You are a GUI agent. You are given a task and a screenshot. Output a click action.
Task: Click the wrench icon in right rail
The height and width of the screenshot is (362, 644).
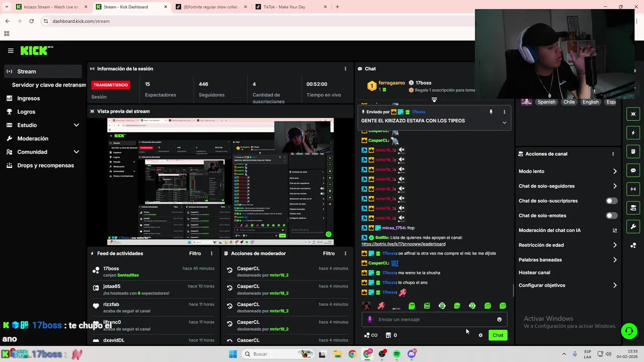[x=633, y=227]
